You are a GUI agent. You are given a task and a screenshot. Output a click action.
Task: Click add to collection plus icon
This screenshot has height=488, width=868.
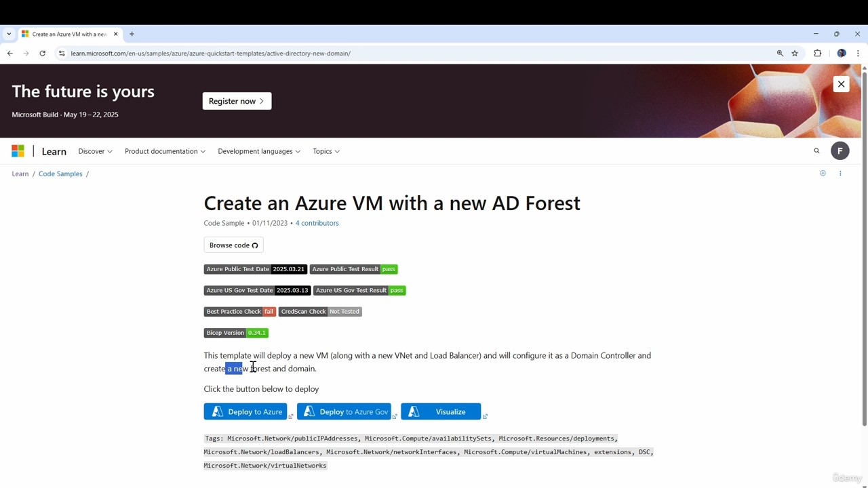(x=823, y=174)
